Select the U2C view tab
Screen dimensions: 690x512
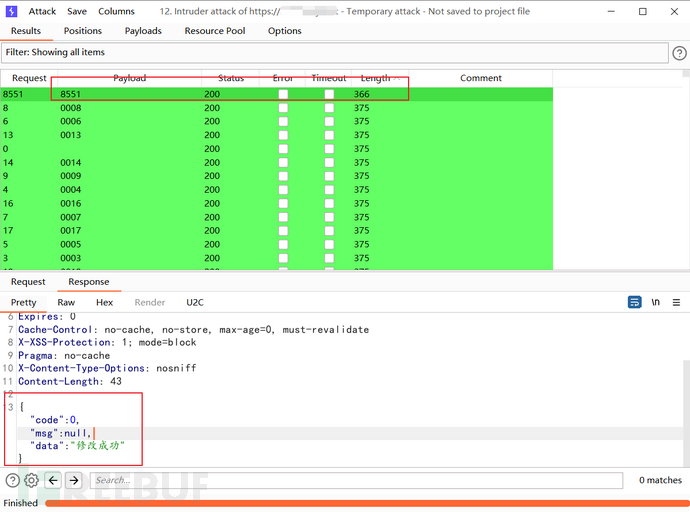[195, 302]
